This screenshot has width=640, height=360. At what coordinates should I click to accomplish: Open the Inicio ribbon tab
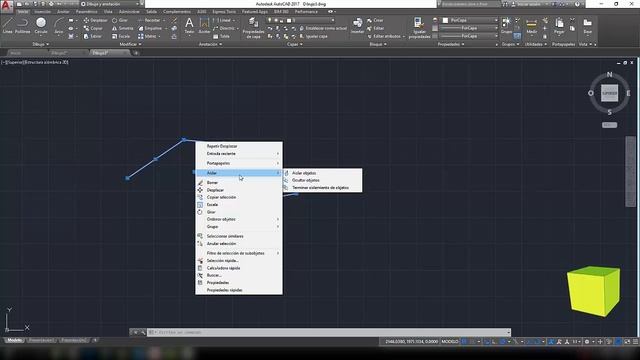[23, 12]
